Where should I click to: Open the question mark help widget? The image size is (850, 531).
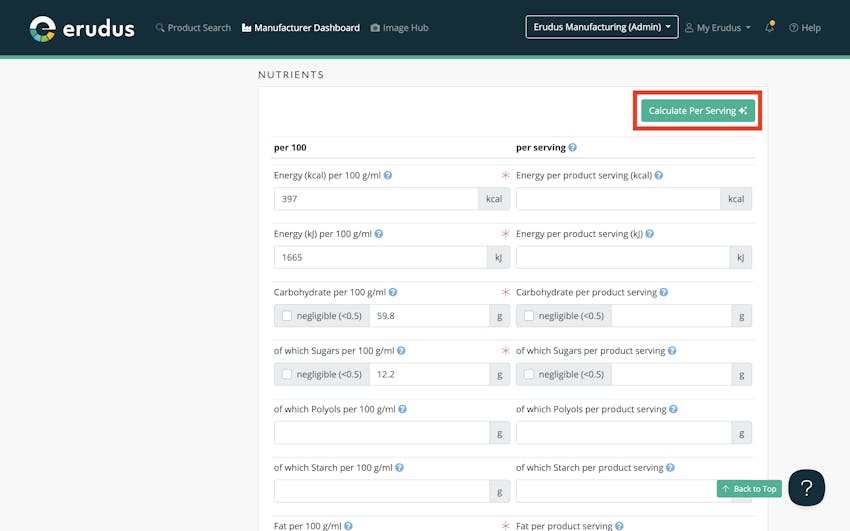(x=807, y=488)
